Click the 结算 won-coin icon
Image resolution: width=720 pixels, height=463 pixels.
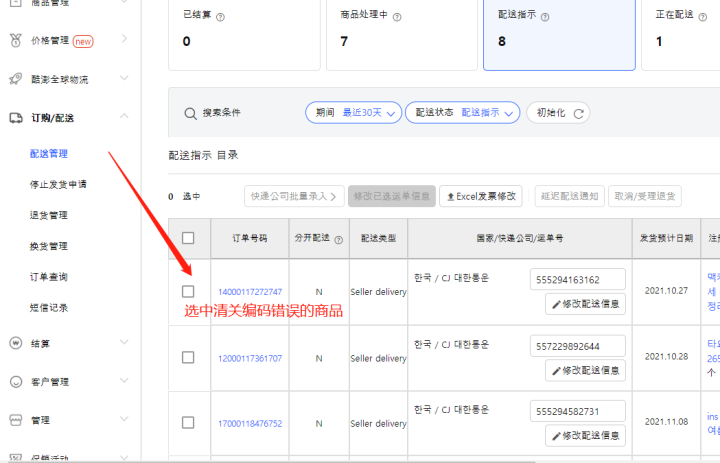pos(16,343)
